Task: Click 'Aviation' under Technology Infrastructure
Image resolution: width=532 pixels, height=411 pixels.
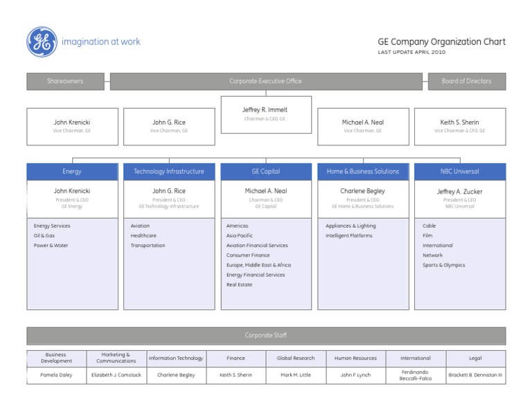Action: (x=140, y=226)
